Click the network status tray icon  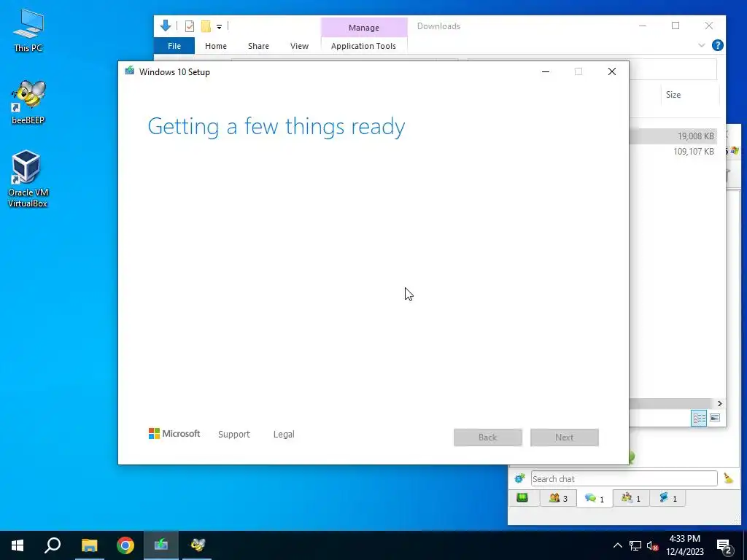point(635,545)
